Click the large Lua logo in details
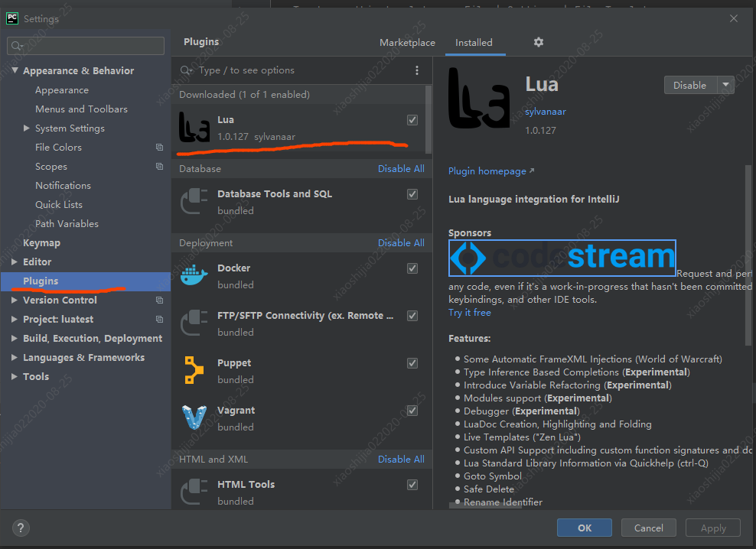This screenshot has height=549, width=756. [479, 98]
